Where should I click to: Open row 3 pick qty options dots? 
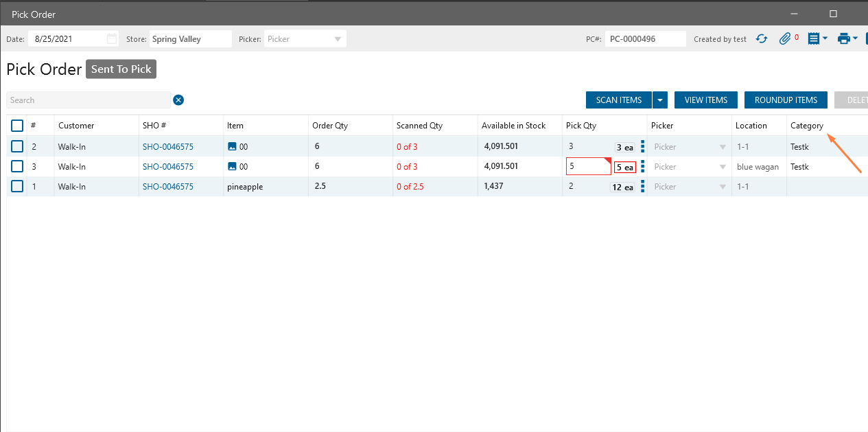(x=643, y=166)
